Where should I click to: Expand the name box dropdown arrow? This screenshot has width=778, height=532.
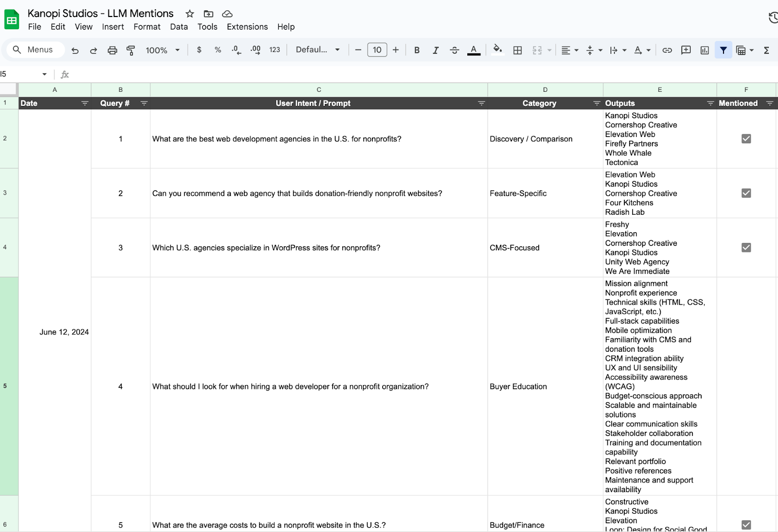44,74
